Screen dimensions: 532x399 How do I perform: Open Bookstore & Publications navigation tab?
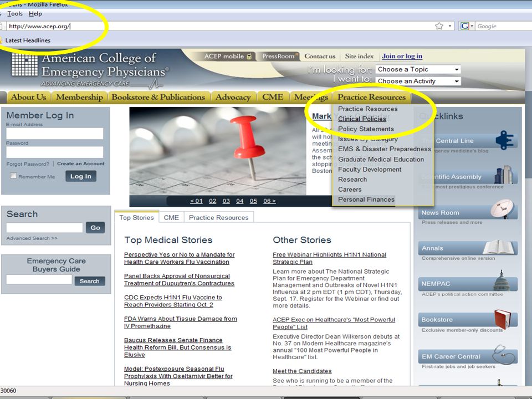158,97
